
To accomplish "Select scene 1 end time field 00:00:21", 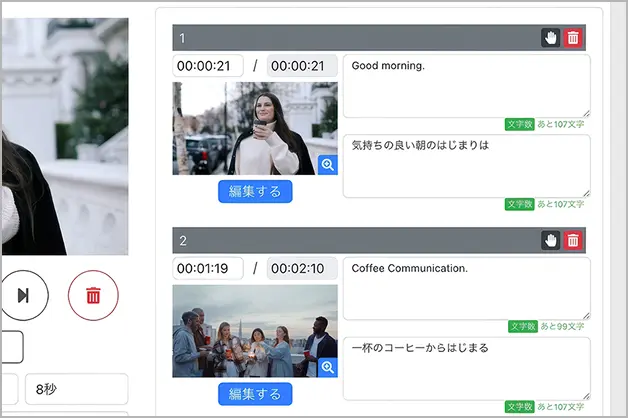I will [302, 66].
